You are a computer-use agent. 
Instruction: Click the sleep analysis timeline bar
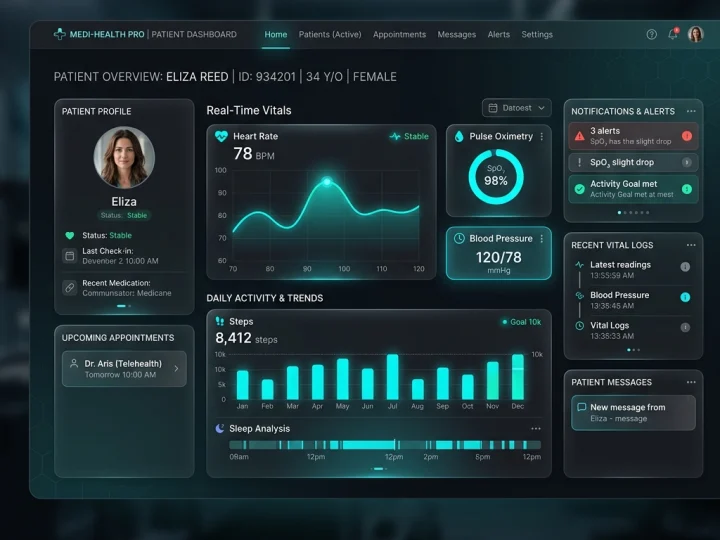tap(385, 444)
